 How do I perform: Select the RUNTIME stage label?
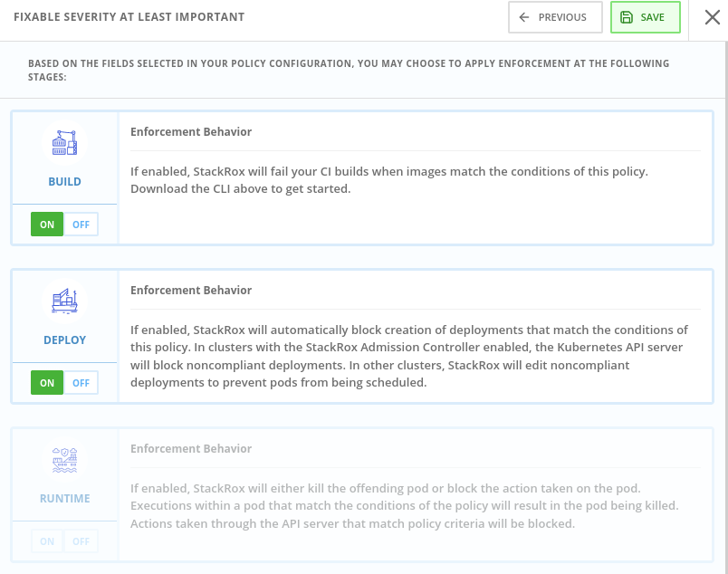[x=64, y=498]
